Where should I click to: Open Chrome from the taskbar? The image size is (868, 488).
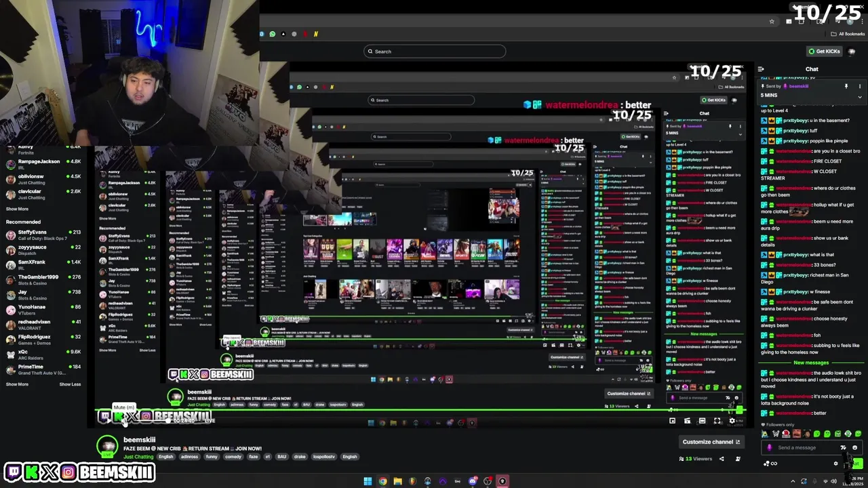click(382, 481)
